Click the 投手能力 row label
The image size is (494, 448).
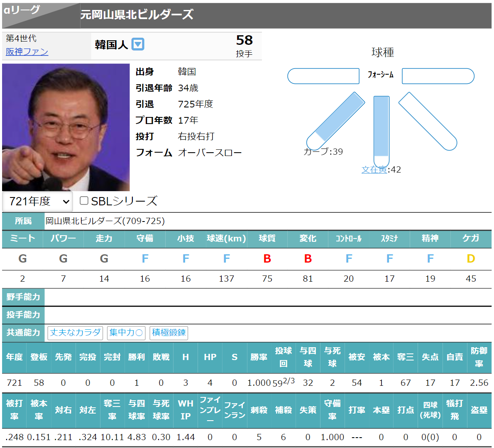coord(23,315)
